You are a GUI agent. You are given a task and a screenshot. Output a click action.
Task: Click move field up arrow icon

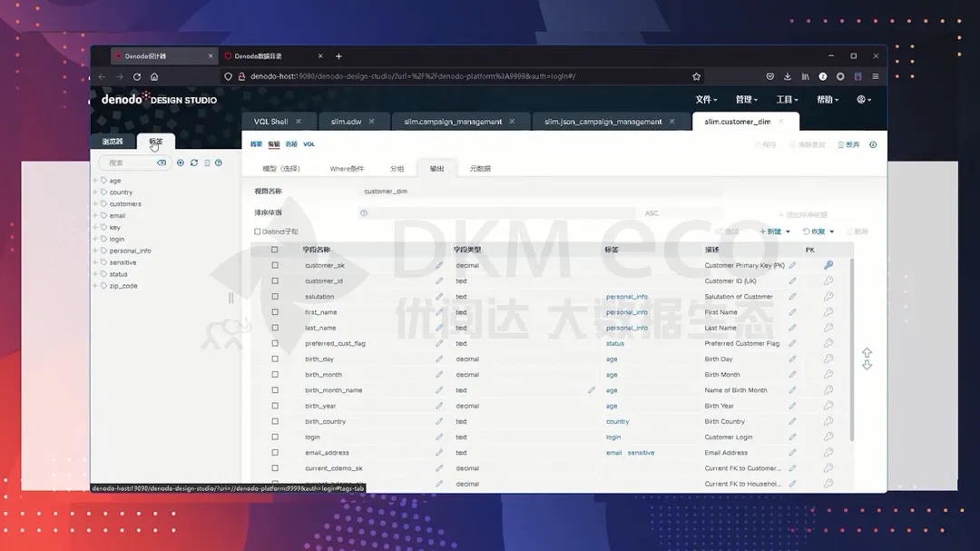pyautogui.click(x=867, y=352)
